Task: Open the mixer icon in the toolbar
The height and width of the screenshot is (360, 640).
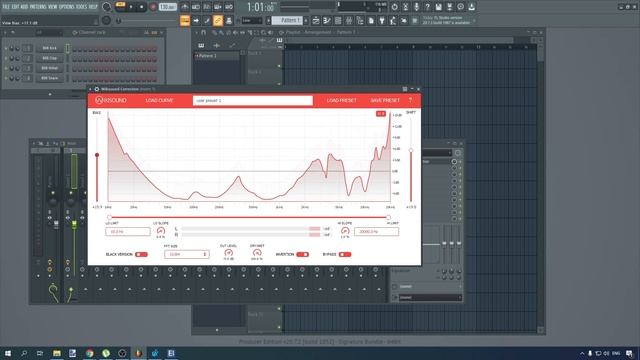Action: (349, 20)
